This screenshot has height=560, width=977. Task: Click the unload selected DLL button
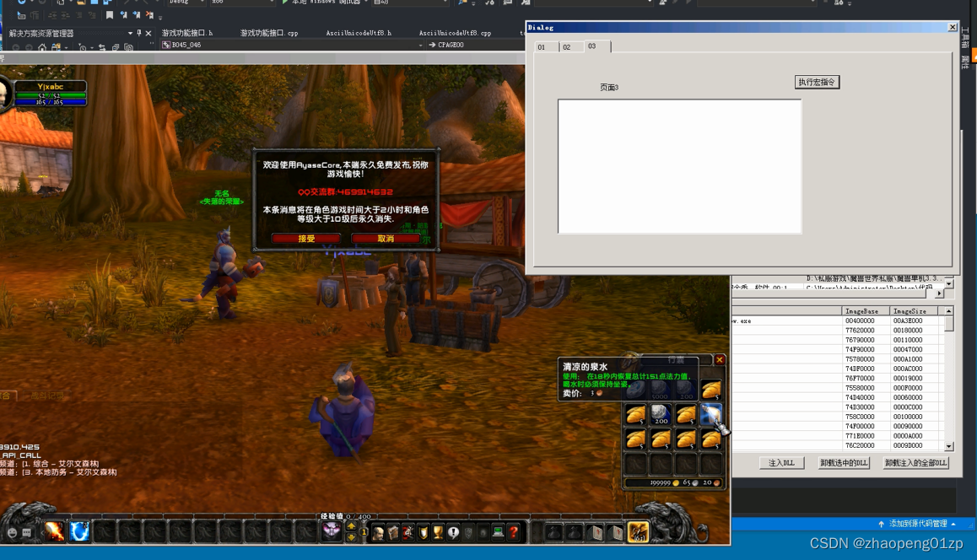click(x=844, y=463)
